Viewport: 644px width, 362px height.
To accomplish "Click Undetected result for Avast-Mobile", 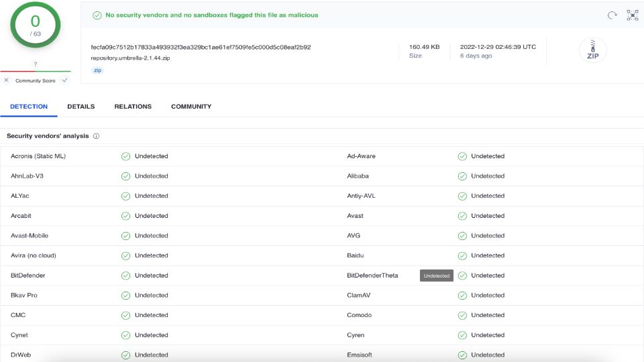I will (152, 235).
